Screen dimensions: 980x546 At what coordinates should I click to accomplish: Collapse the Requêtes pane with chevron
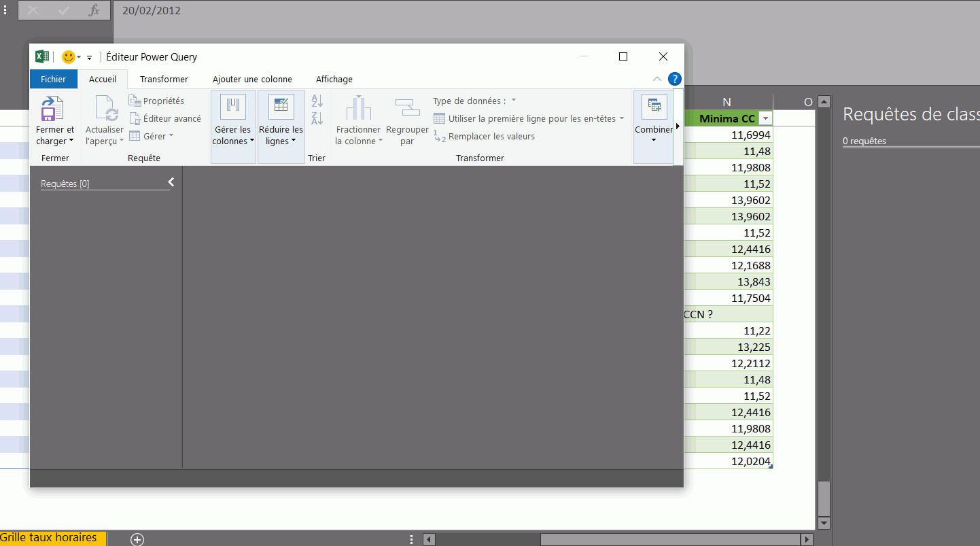coord(171,182)
